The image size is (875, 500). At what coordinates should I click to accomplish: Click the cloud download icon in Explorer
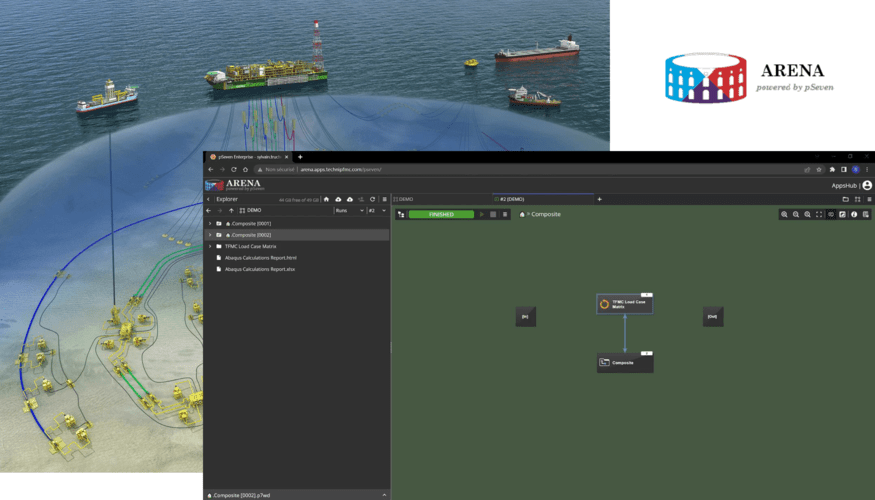[x=350, y=199]
